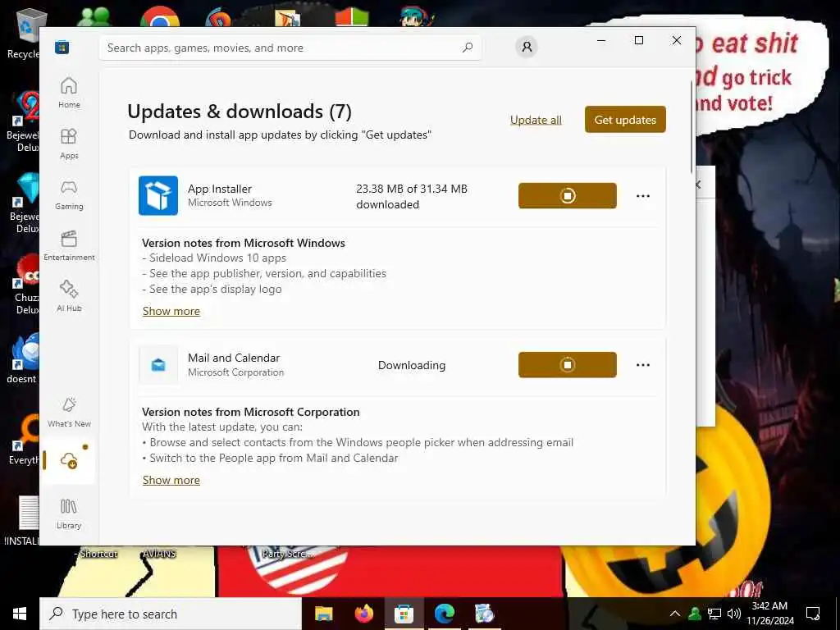Viewport: 840px width, 630px height.
Task: Open the Library section
Action: click(x=69, y=514)
